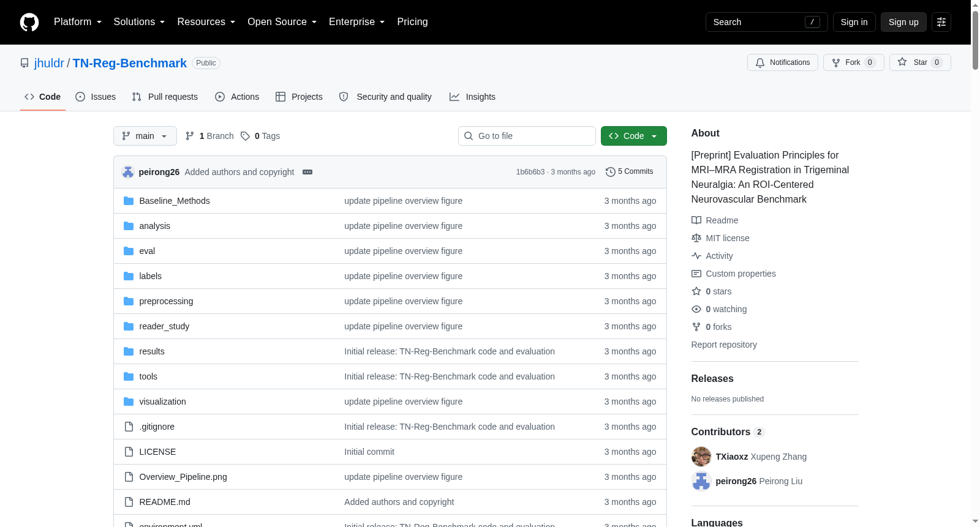This screenshot has height=527, width=980.
Task: View the 1 Branch list
Action: click(x=209, y=136)
